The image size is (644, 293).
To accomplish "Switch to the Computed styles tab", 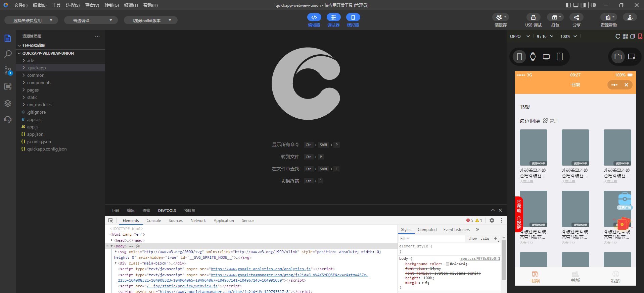I will pyautogui.click(x=427, y=230).
